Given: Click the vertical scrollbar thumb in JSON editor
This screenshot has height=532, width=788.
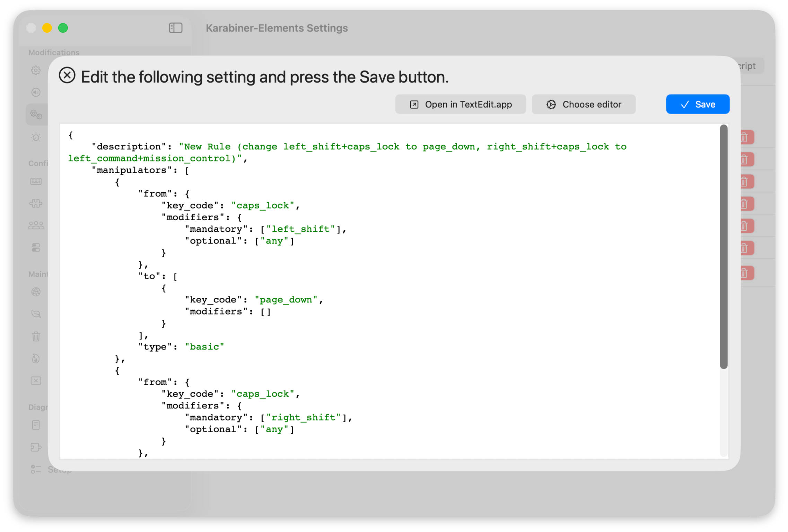Looking at the screenshot, I should [x=723, y=247].
